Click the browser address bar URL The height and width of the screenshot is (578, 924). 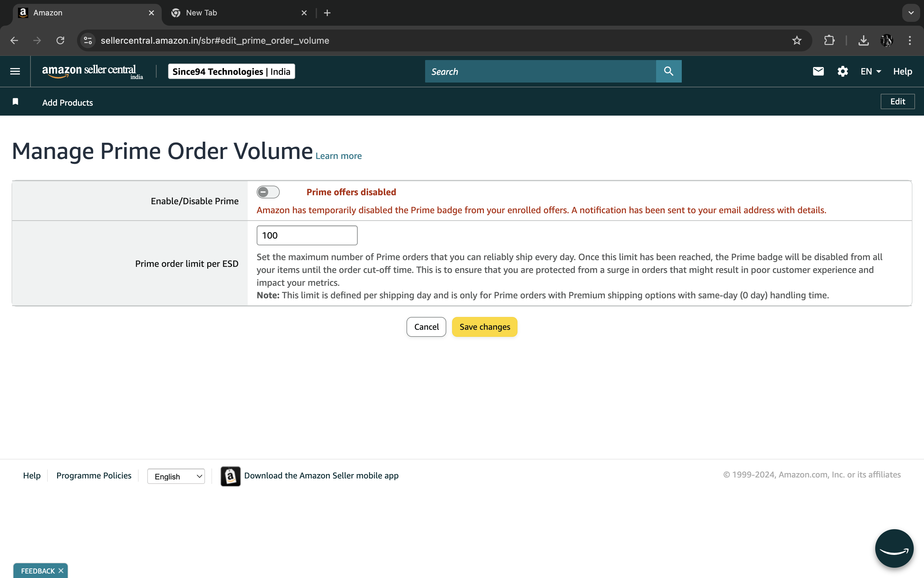click(x=215, y=40)
